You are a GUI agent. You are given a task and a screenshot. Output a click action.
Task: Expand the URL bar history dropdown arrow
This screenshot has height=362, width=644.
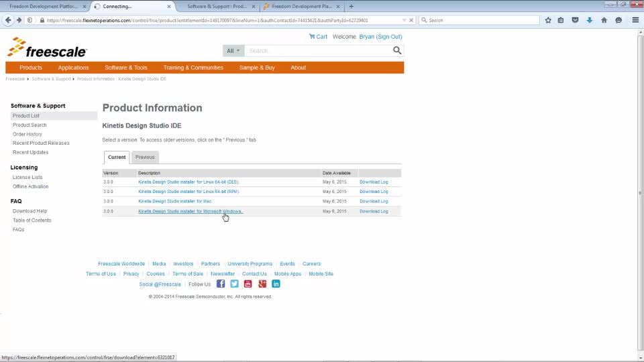point(404,20)
